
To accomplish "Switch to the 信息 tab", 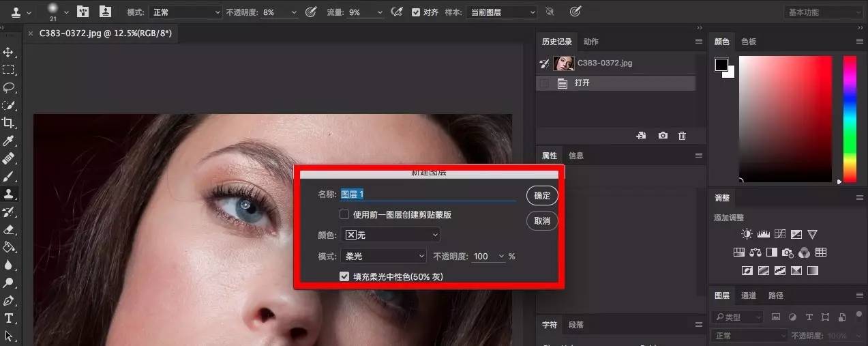I will click(x=576, y=156).
